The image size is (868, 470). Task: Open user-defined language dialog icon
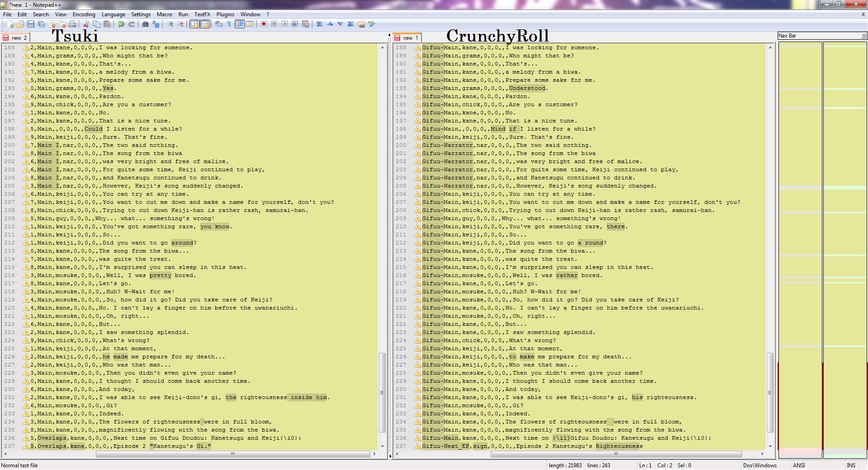tap(250, 24)
